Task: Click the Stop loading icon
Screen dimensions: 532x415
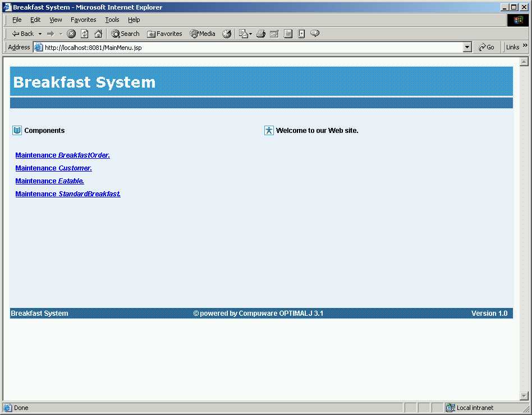Action: tap(71, 34)
